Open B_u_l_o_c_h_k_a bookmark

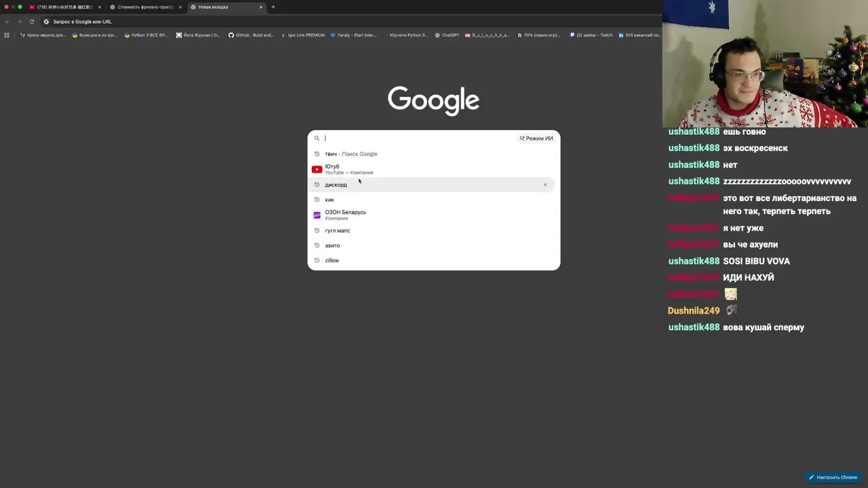pyautogui.click(x=487, y=35)
